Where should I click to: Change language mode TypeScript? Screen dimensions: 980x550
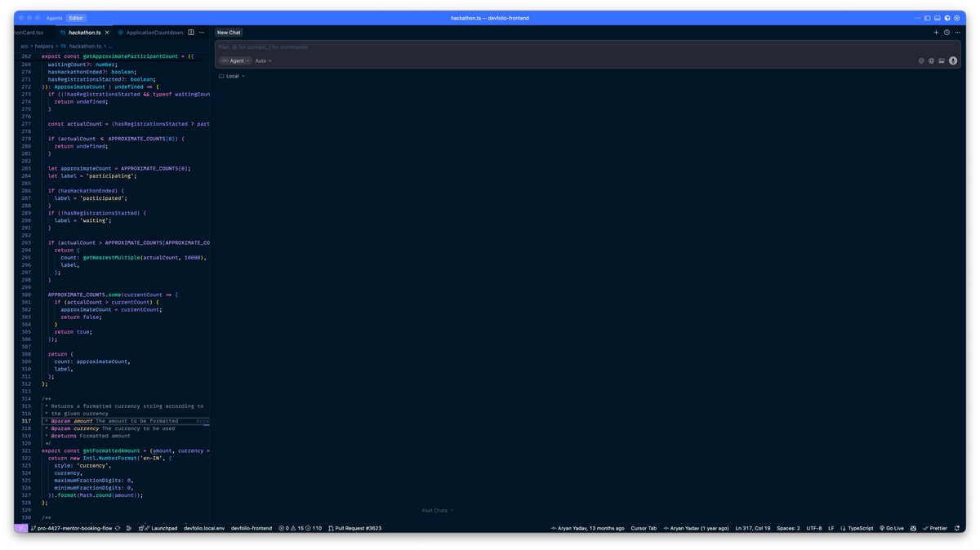(x=857, y=528)
